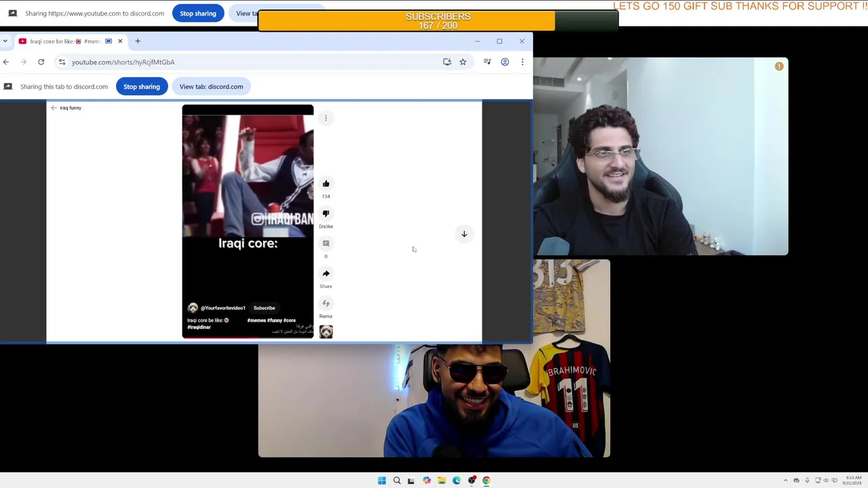Click the orange warning badge on the webcam
The image size is (868, 488).
pos(779,66)
